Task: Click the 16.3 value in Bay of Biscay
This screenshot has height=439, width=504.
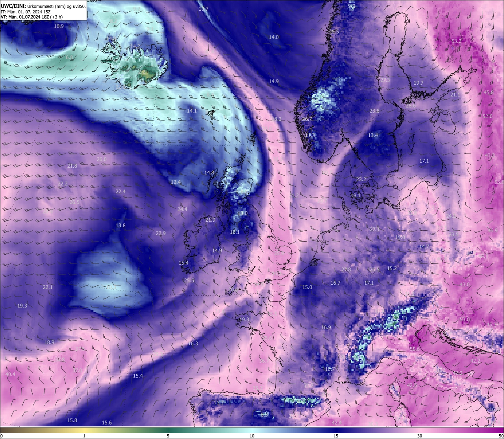Action: click(193, 343)
